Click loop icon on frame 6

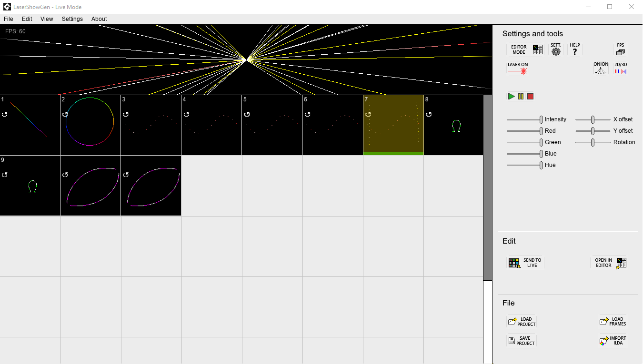307,114
